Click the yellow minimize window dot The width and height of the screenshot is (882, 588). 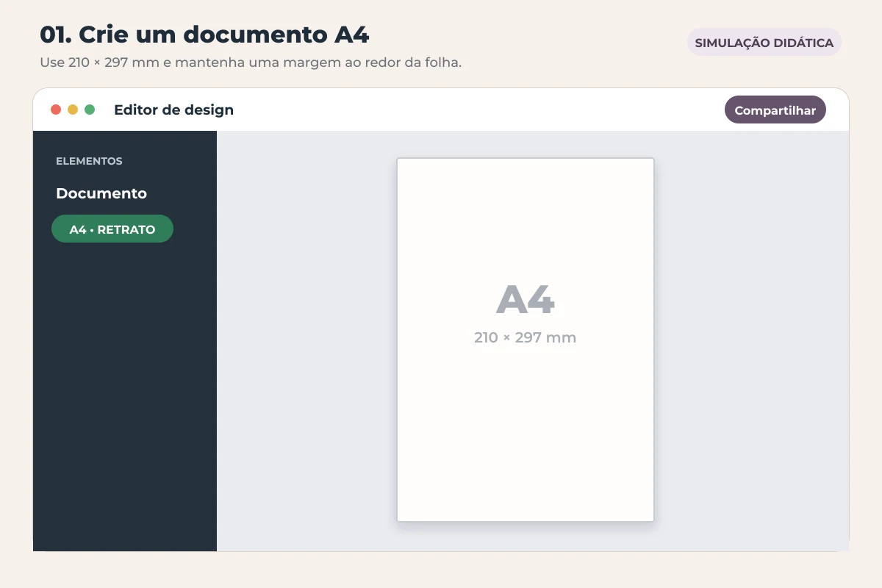73,110
